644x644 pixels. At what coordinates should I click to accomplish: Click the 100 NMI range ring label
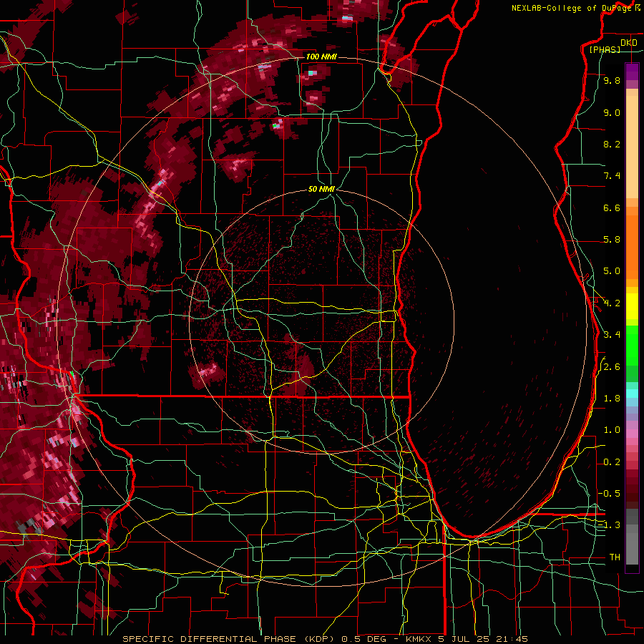pos(321,57)
